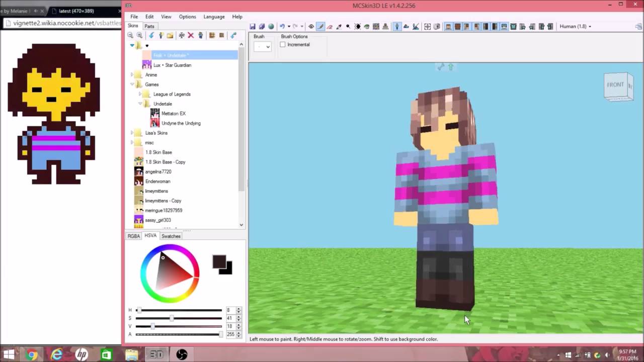644x362 pixels.
Task: Select the color dropper tool
Action: 339,26
